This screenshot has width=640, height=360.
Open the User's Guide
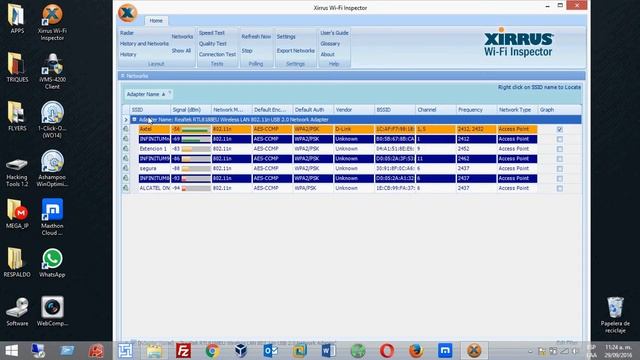(x=334, y=33)
